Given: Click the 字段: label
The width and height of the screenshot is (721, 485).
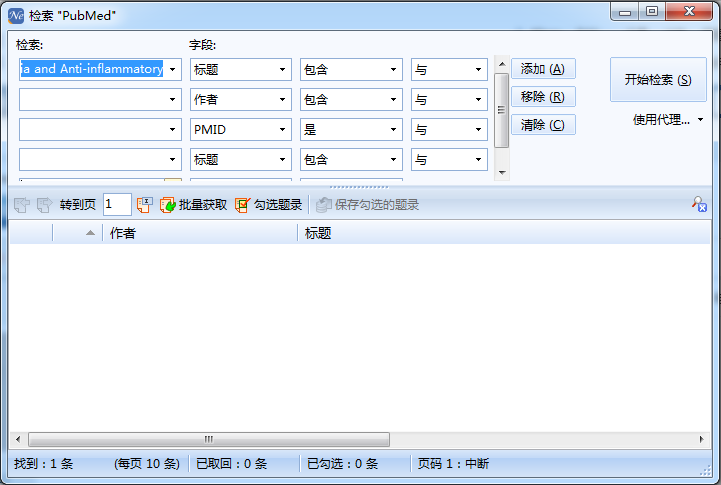Looking at the screenshot, I should [x=202, y=45].
